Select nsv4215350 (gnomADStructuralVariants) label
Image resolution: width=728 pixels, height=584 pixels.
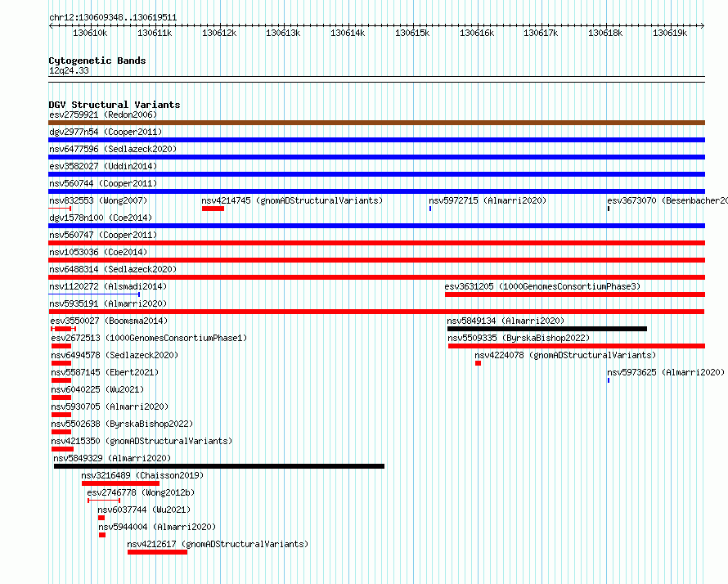142,441
